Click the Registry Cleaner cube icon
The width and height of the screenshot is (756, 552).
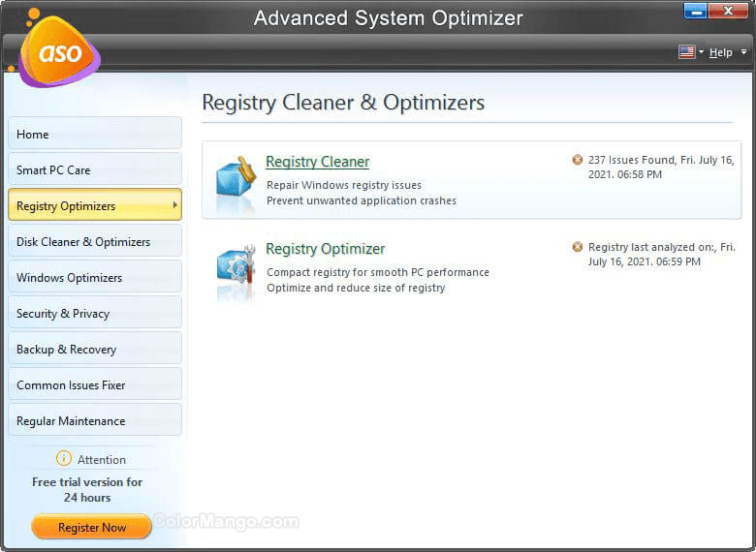[x=236, y=181]
